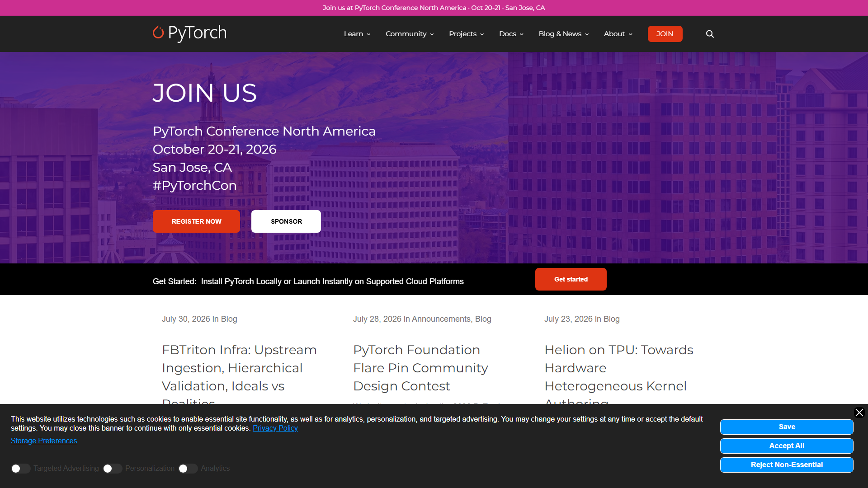This screenshot has width=868, height=488.
Task: Expand the Learn menu
Action: 357,34
